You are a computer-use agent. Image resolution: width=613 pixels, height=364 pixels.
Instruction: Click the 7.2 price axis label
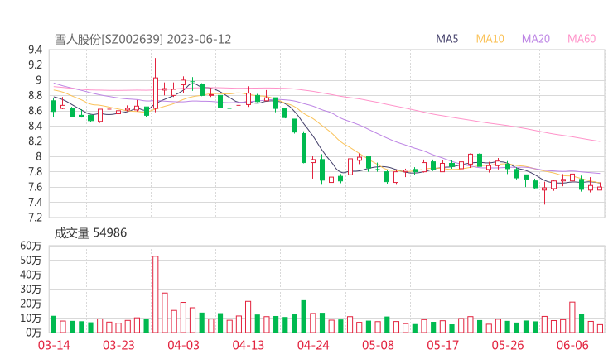tap(35, 217)
